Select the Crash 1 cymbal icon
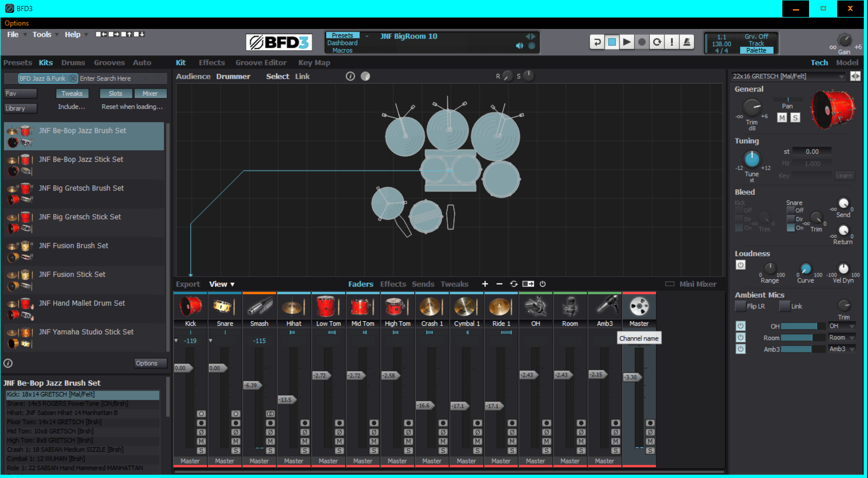The image size is (868, 478). 432,306
